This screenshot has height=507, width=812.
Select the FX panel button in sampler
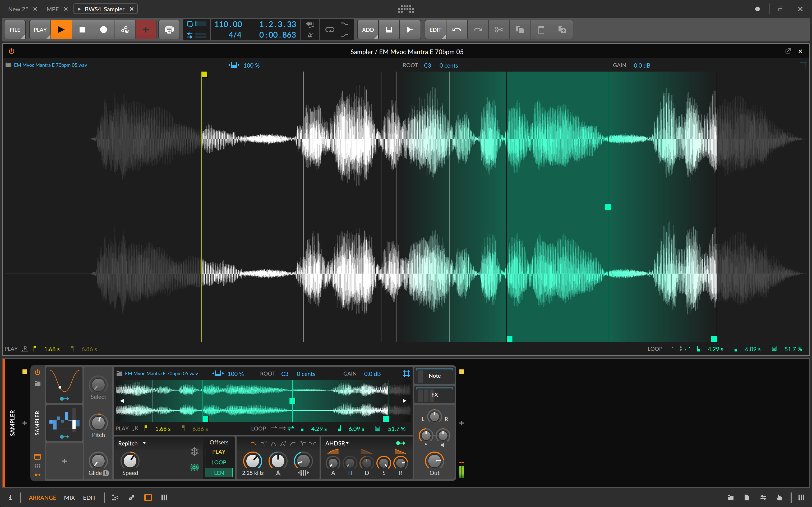[x=434, y=395]
